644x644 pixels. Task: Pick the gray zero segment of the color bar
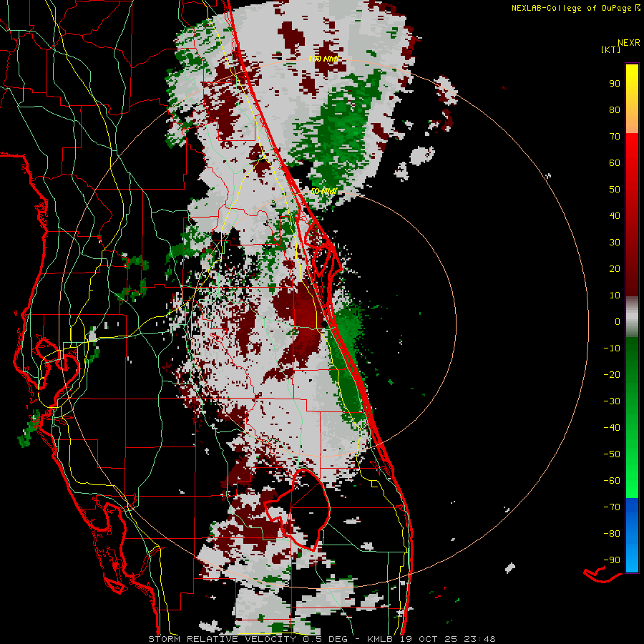(x=632, y=317)
